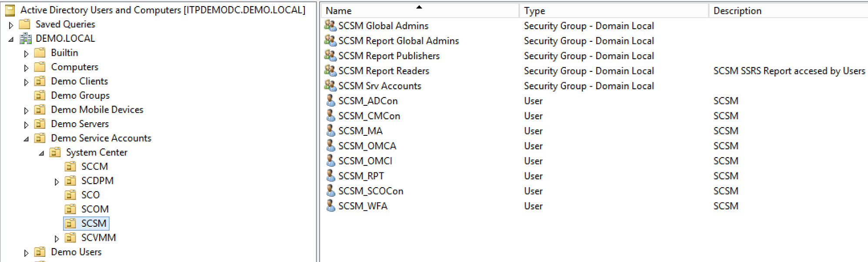Expand the SCDPM OU
Image resolution: width=868 pixels, height=262 pixels.
(57, 182)
